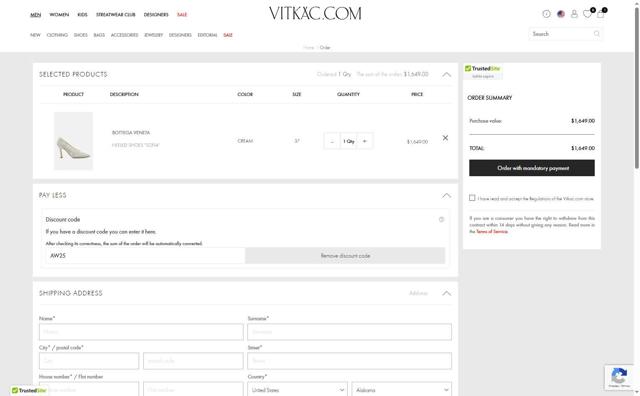Image resolution: width=640 pixels, height=396 pixels.
Task: Click the Surname input field
Action: pos(349,332)
